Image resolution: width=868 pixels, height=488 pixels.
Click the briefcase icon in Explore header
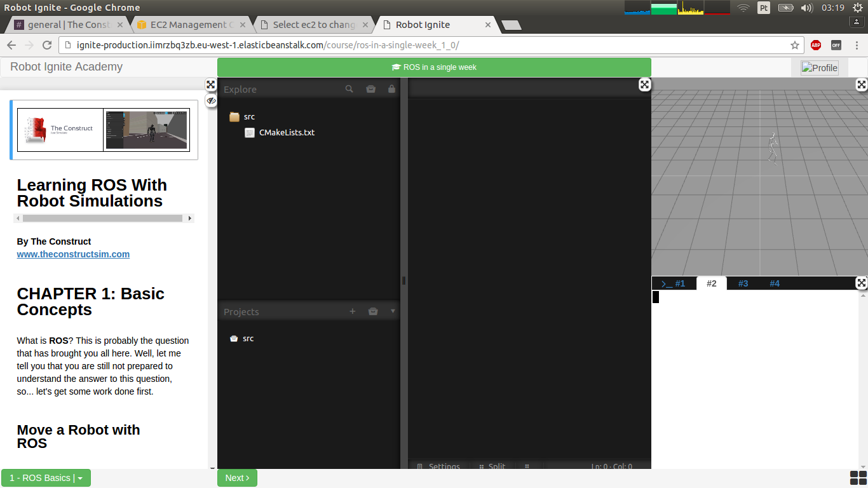point(370,89)
